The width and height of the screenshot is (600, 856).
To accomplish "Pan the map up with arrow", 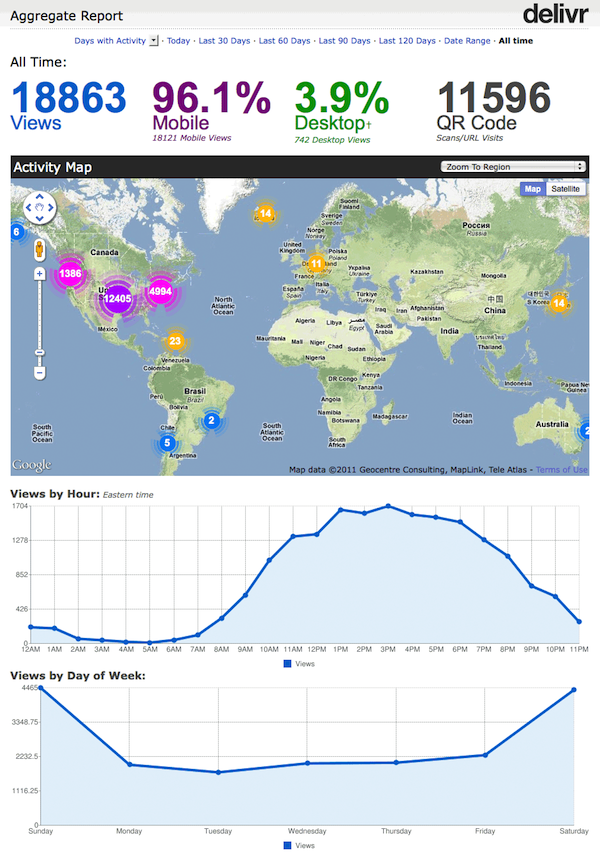I will click(x=40, y=197).
